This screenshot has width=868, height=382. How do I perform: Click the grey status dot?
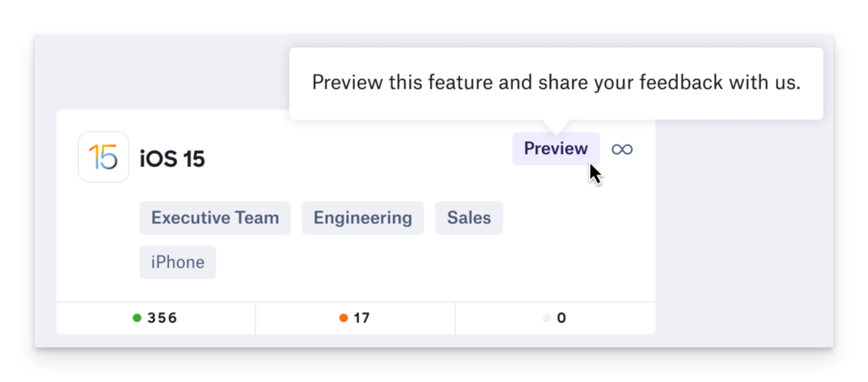(547, 318)
